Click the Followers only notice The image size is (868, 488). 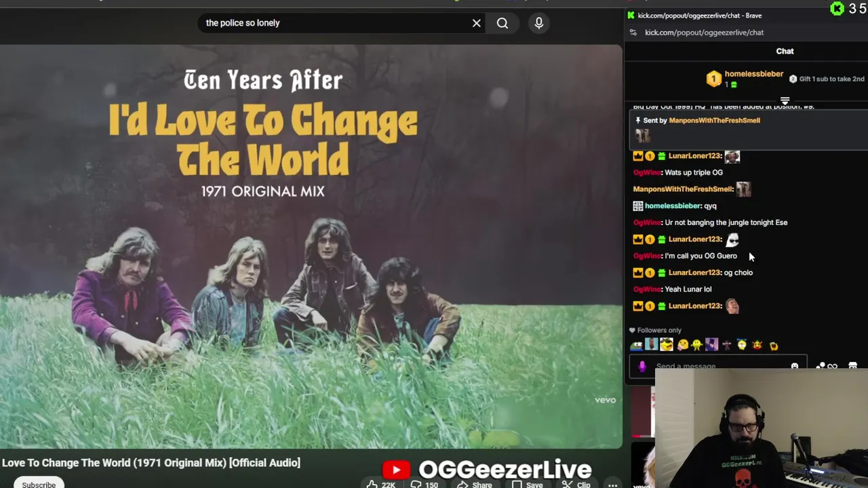click(x=655, y=331)
